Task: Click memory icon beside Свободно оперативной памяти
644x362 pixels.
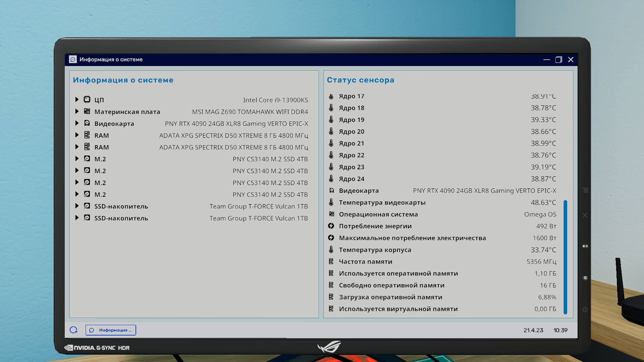Action: [331, 285]
